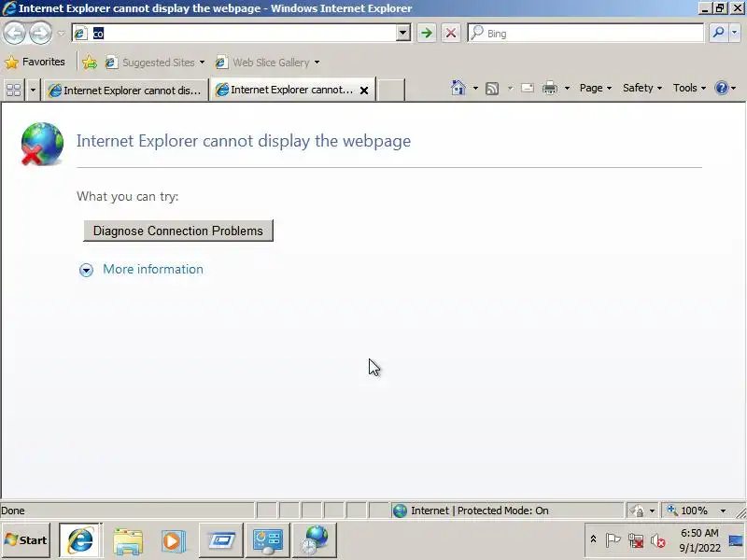Click the muted volume speaker tray icon
Viewport: 747px width, 560px height.
(x=658, y=541)
